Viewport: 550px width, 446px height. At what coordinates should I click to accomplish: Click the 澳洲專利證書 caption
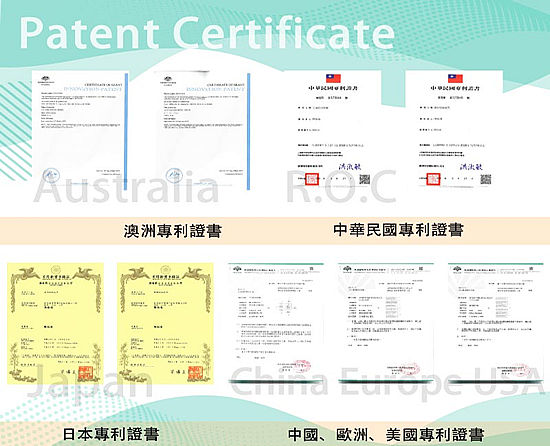pos(173,231)
